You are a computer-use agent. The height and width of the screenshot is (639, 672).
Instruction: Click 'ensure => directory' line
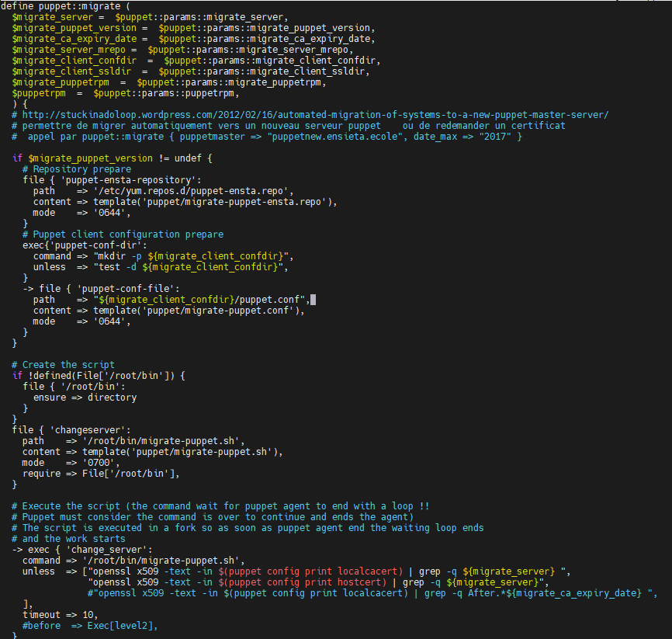(x=85, y=398)
